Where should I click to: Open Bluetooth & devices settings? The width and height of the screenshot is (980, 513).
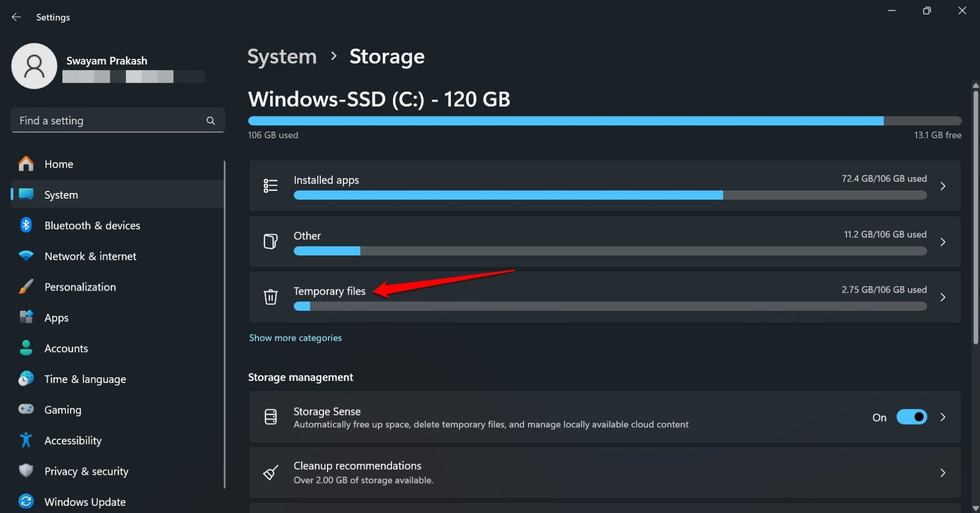[x=92, y=225]
